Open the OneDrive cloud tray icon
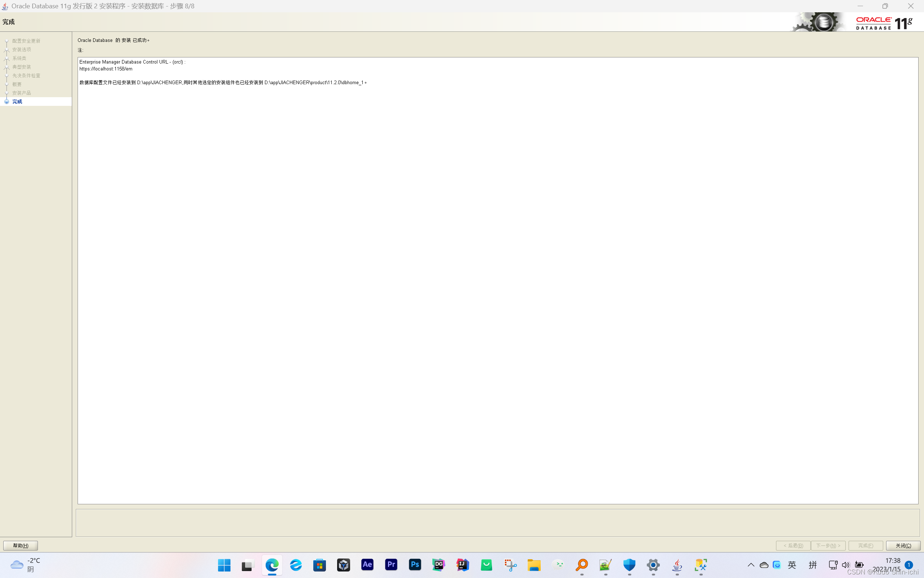 tap(764, 565)
